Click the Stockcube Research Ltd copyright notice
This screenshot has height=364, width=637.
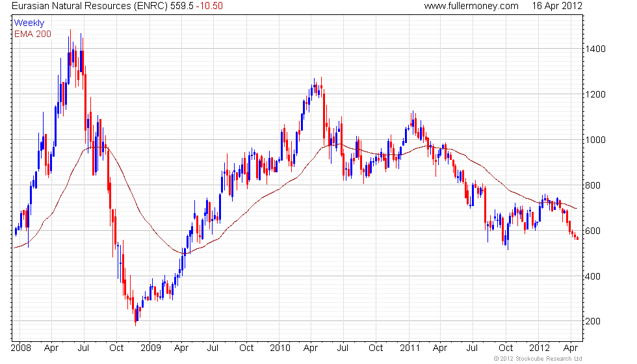(x=538, y=358)
